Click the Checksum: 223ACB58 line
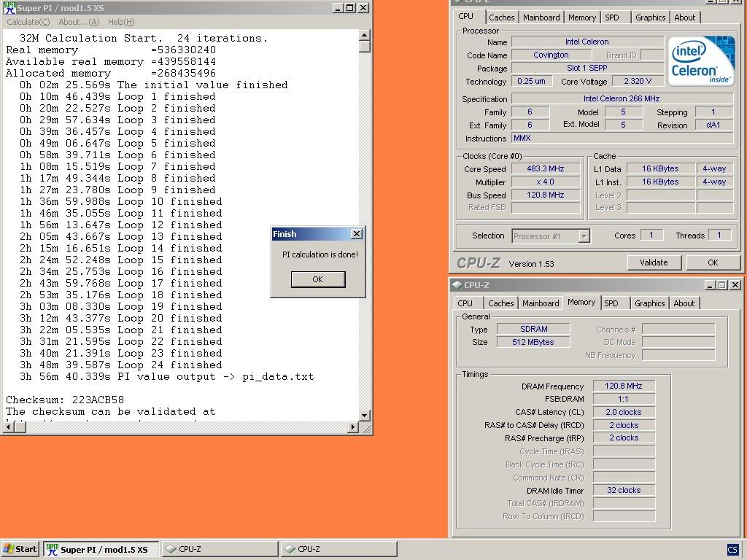Viewport: 747px width, 560px height. pos(65,400)
